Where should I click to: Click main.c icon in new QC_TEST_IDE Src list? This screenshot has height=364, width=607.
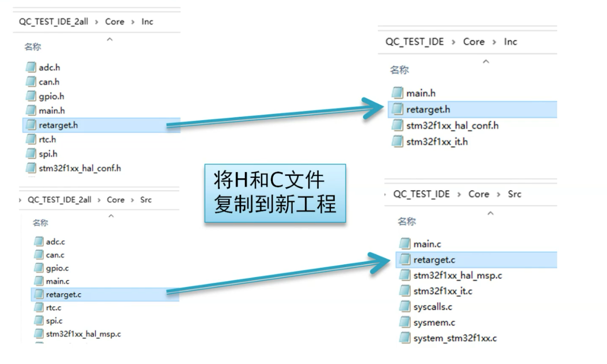click(x=405, y=244)
